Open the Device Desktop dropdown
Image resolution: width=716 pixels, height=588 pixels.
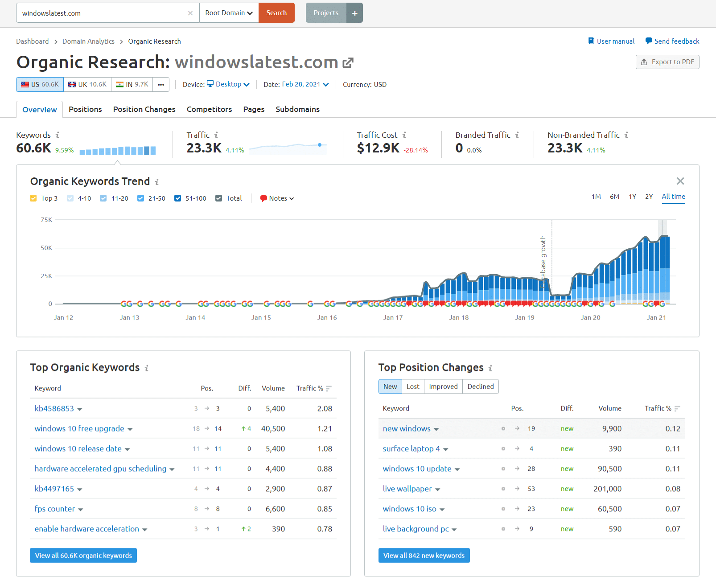tap(228, 84)
